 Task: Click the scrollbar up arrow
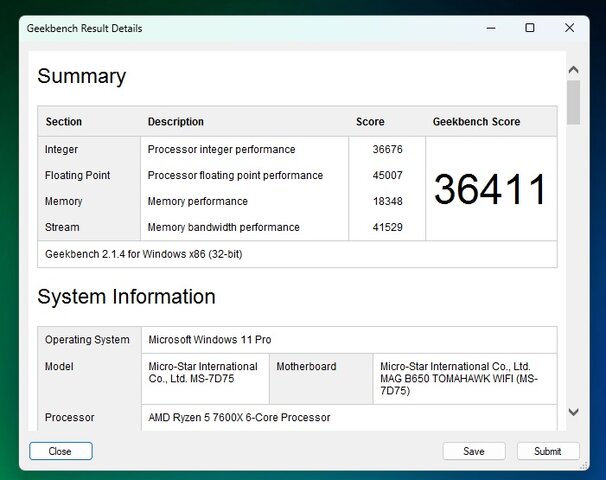[x=573, y=71]
